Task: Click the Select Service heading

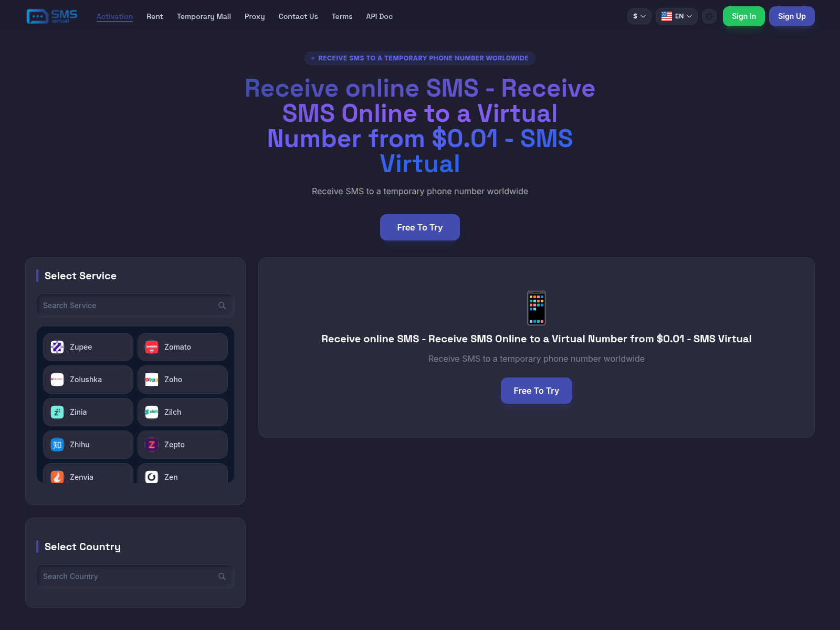Action: (80, 276)
